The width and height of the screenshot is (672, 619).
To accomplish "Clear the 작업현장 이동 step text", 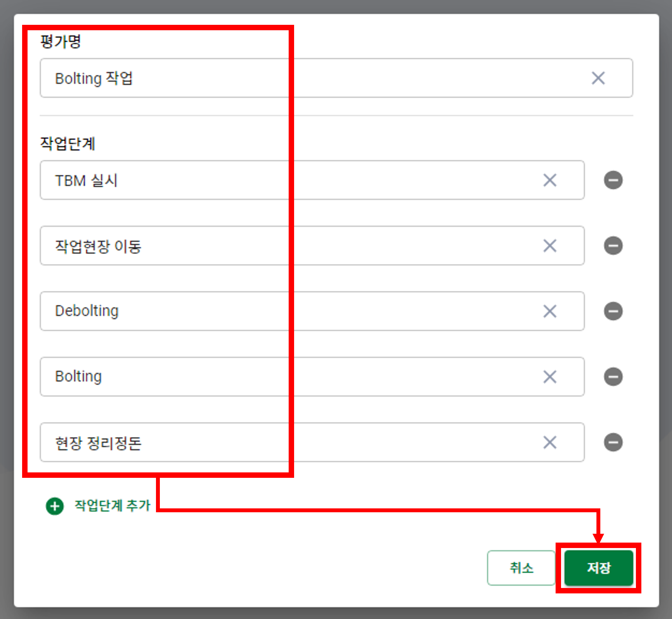I will pyautogui.click(x=550, y=246).
